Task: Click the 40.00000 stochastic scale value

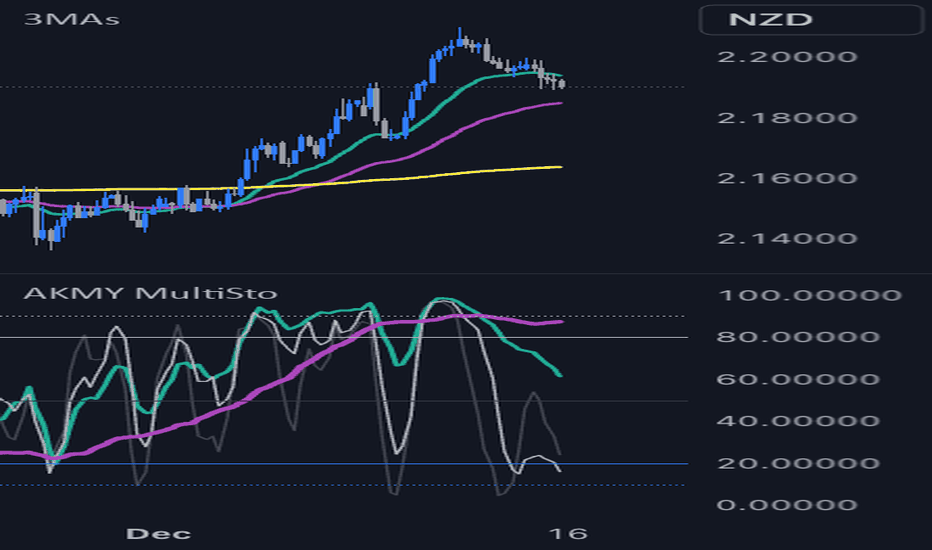Action: (x=798, y=421)
